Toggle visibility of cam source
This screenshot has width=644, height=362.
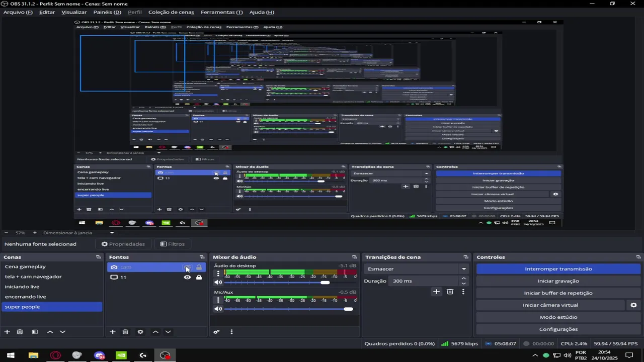pos(187,267)
